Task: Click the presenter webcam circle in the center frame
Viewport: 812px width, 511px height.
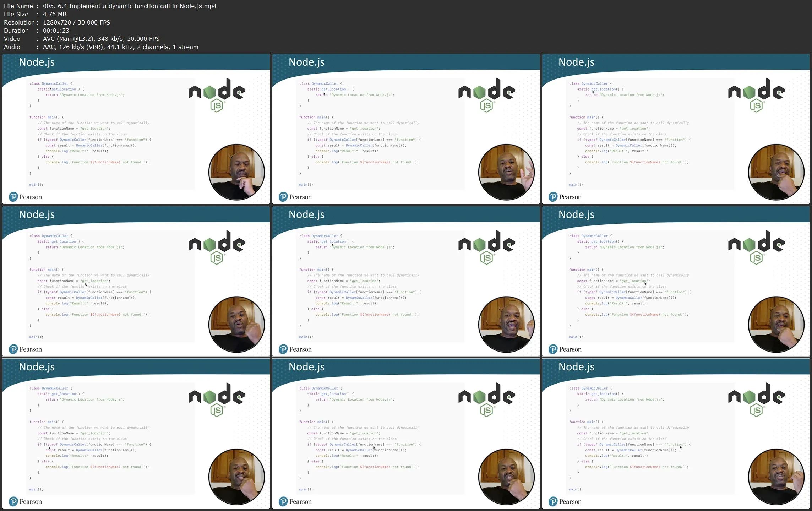Action: [506, 325]
